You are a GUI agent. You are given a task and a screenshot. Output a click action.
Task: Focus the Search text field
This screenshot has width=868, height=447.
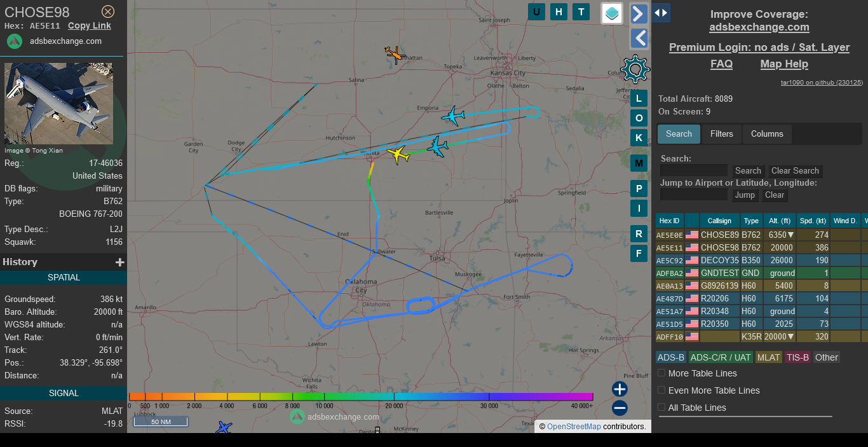pyautogui.click(x=694, y=170)
